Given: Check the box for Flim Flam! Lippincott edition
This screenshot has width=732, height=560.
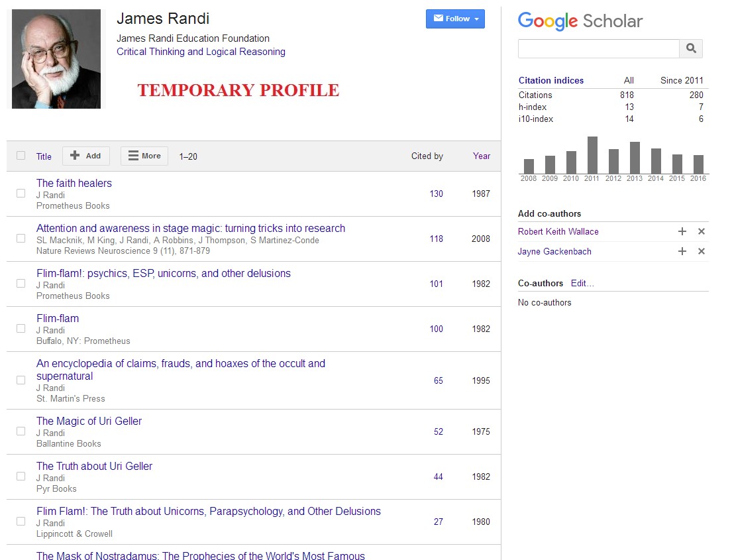Looking at the screenshot, I should point(21,522).
